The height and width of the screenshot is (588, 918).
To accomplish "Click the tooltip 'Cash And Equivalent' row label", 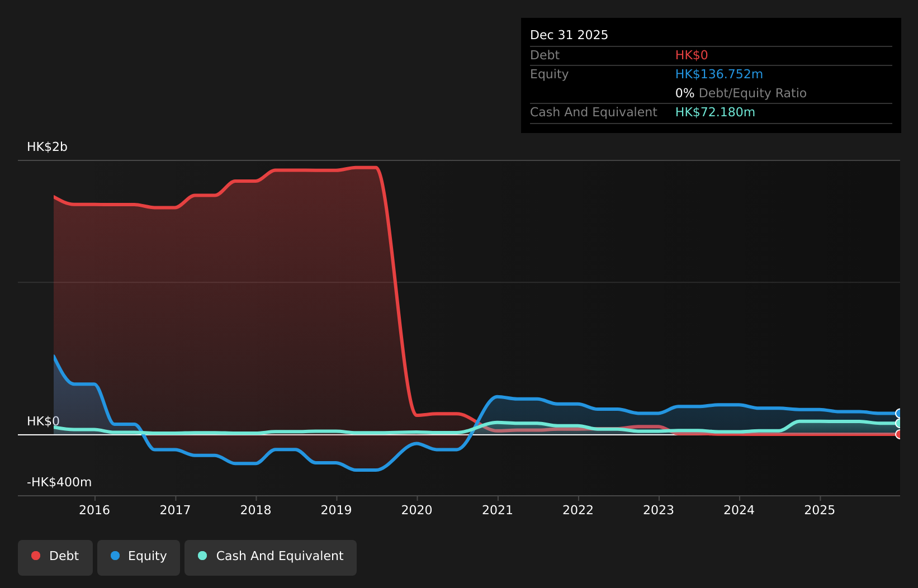I will [x=594, y=112].
